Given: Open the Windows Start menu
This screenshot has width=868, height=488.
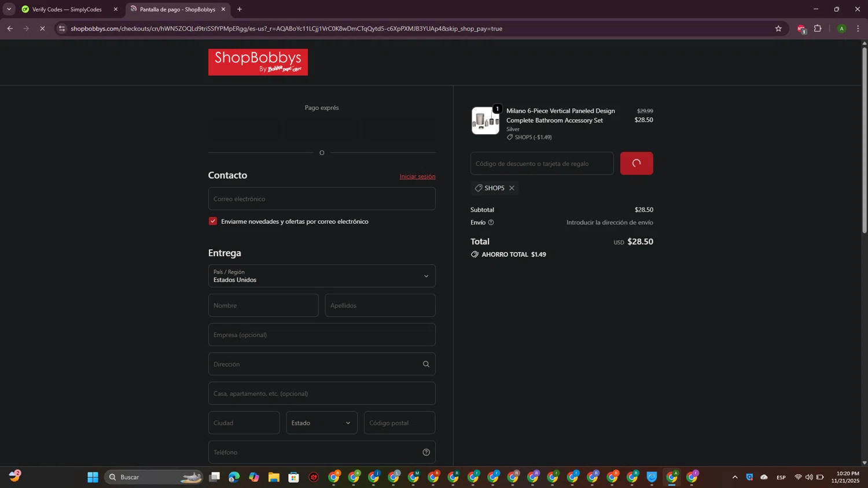Looking at the screenshot, I should pyautogui.click(x=93, y=477).
